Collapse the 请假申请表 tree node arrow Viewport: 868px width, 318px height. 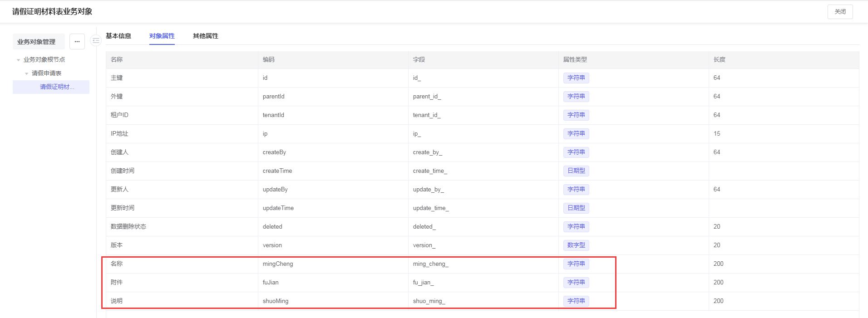[x=27, y=73]
